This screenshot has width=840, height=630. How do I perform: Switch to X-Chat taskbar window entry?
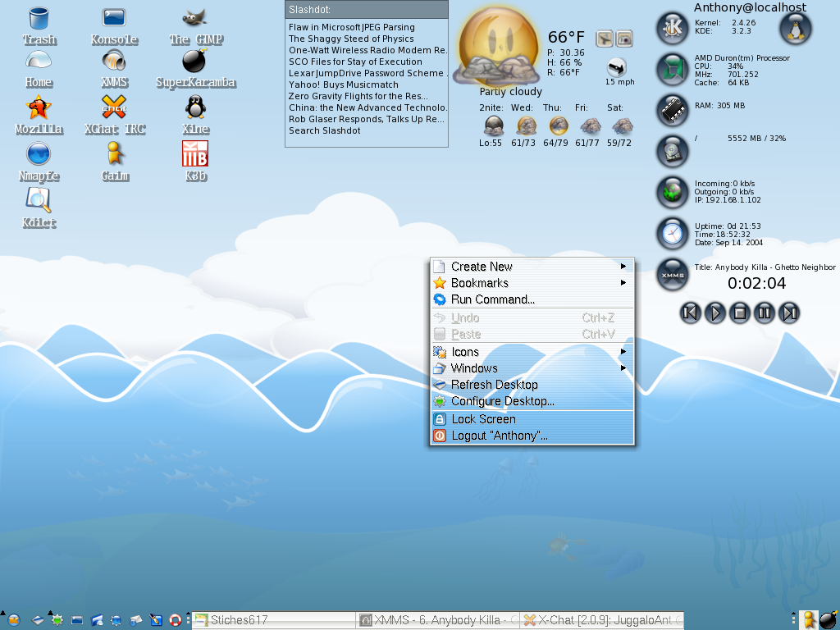[602, 620]
